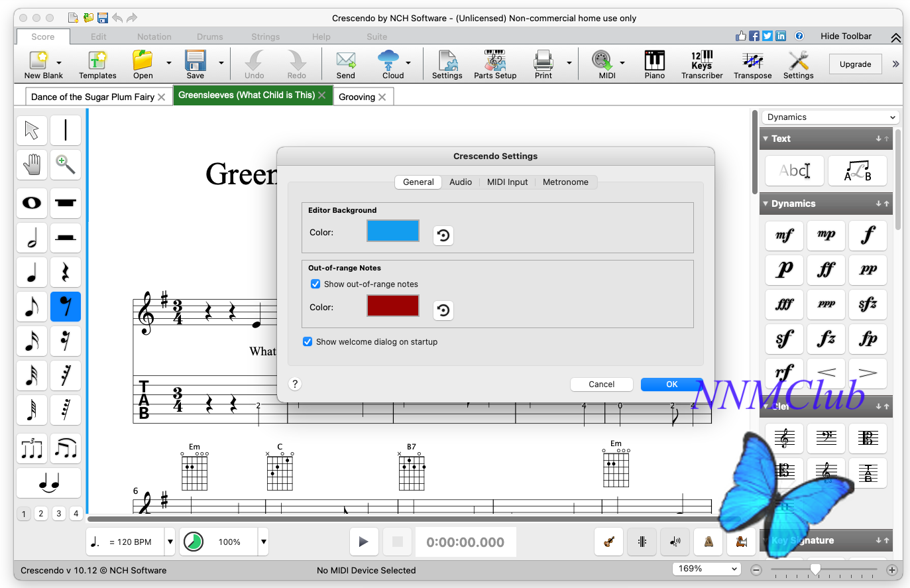The width and height of the screenshot is (910, 588).
Task: Switch to voice 2 button
Action: point(41,514)
